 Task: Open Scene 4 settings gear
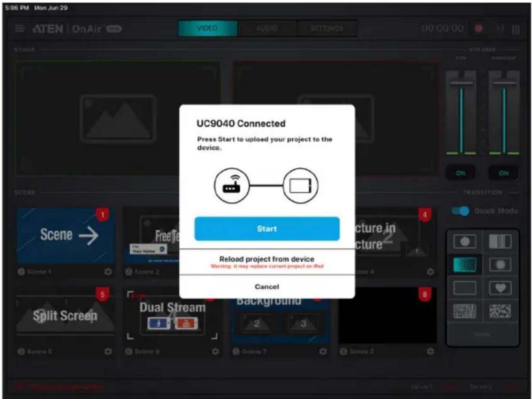pos(430,272)
